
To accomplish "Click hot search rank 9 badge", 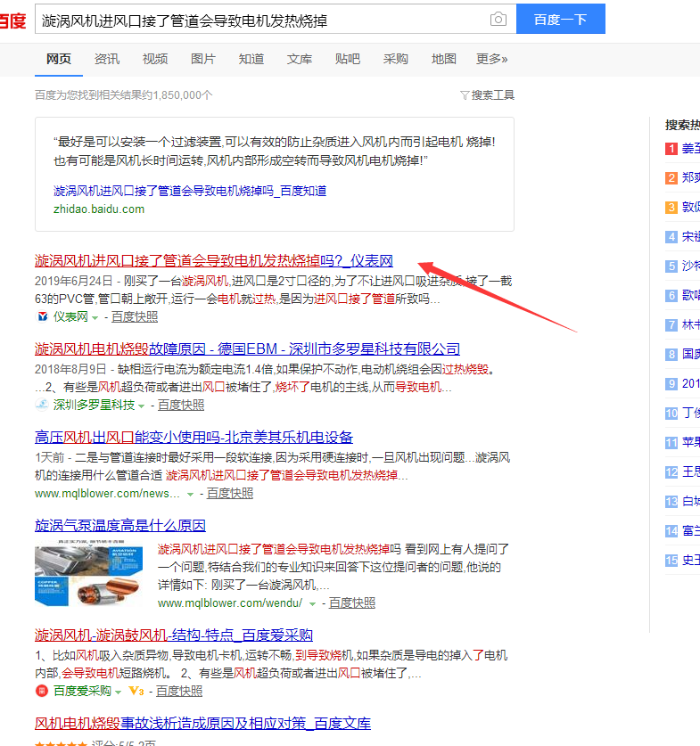I will click(671, 384).
